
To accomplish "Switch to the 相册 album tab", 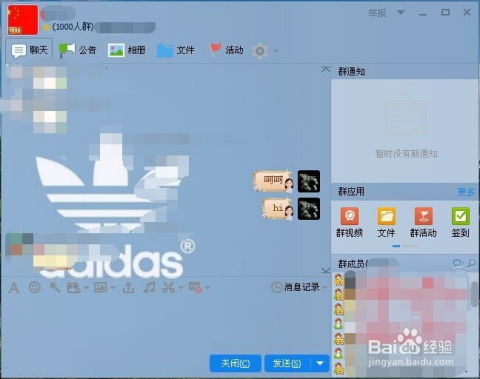I will coord(127,51).
